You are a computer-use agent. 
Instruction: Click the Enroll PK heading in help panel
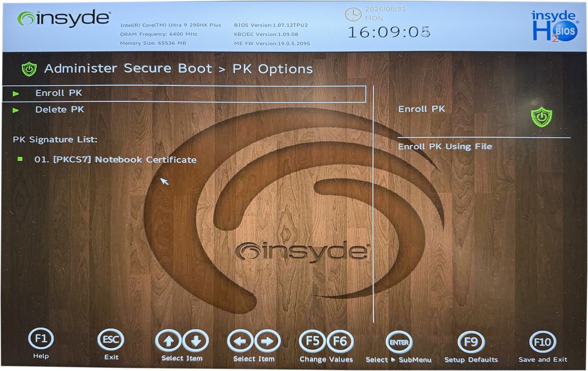[x=422, y=109]
